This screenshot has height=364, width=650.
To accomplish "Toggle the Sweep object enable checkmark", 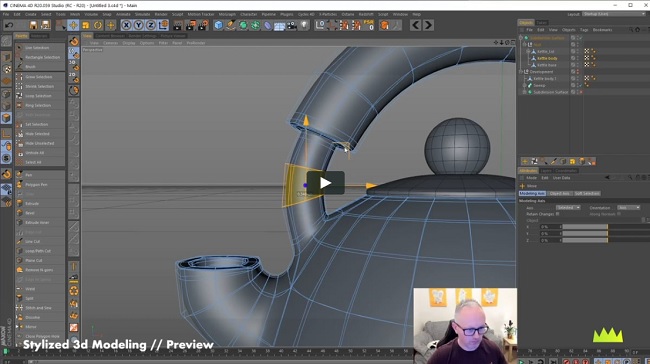I will coord(581,85).
